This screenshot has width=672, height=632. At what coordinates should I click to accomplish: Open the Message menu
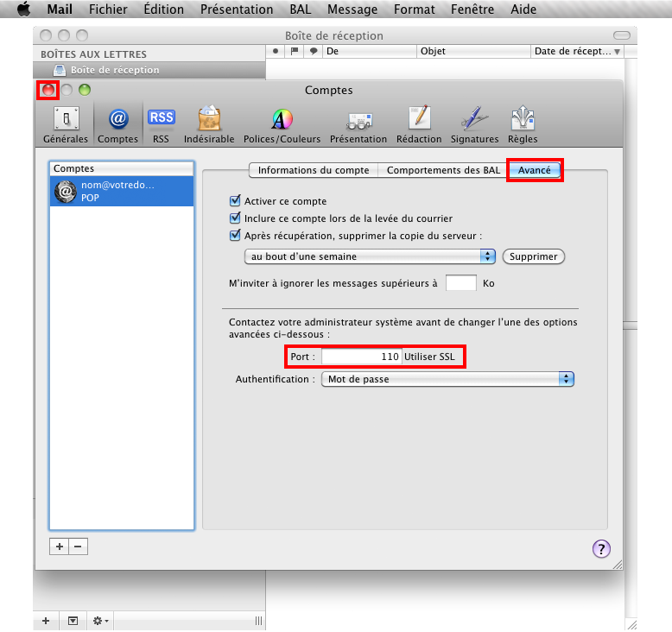coord(352,9)
